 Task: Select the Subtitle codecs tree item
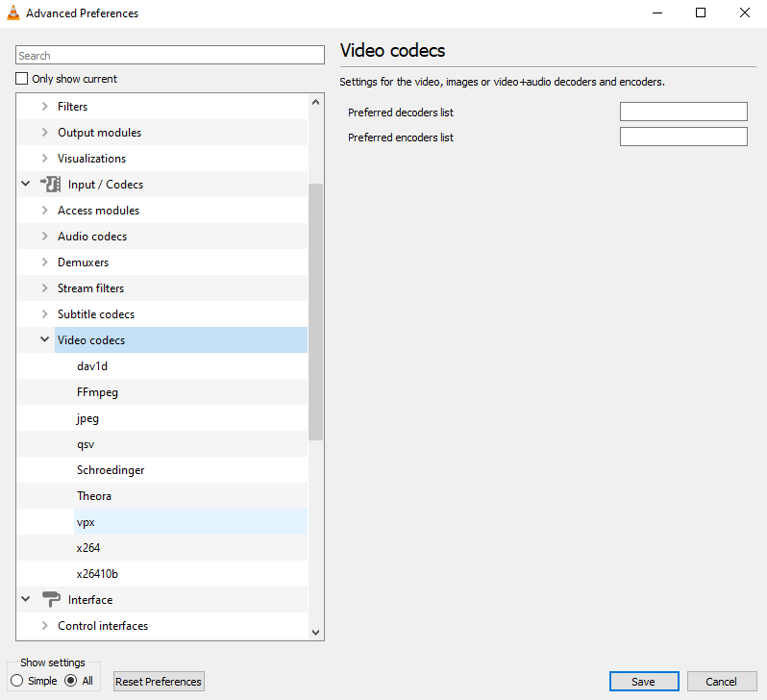(x=96, y=314)
